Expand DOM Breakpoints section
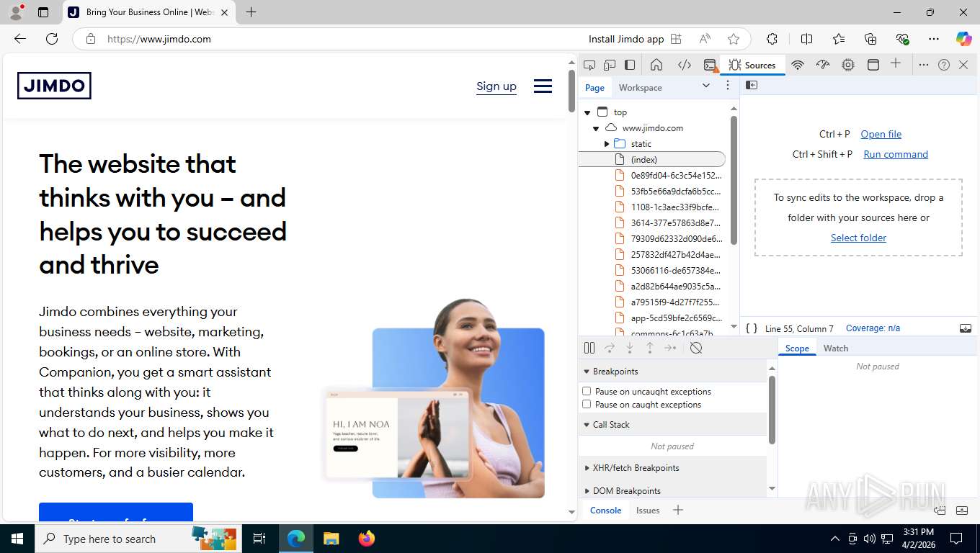 coord(672,491)
